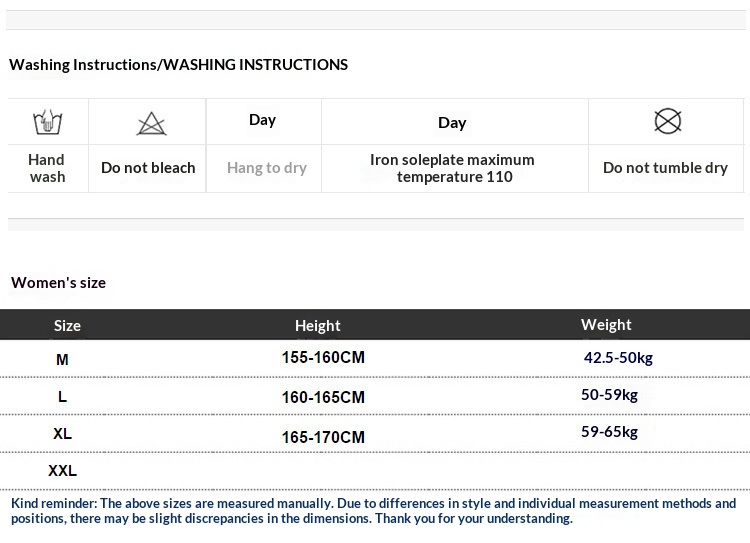
Task: Select the 'Do not bleach' label
Action: tap(148, 168)
